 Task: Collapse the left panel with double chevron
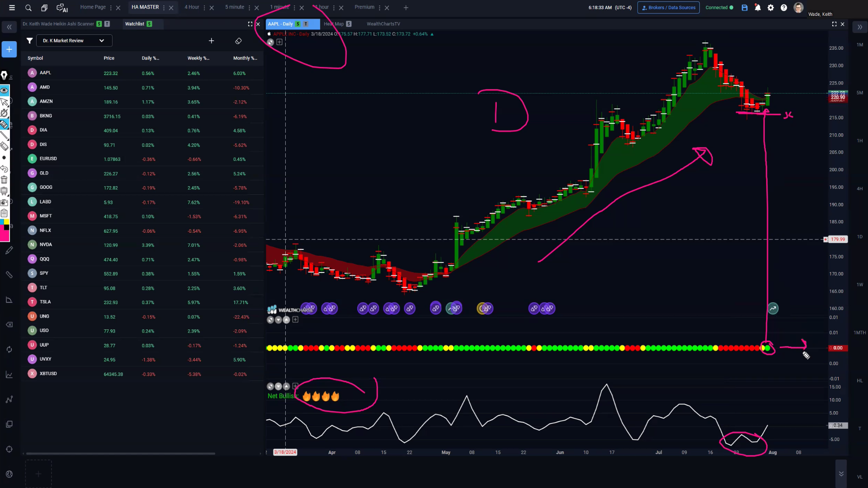(9, 27)
